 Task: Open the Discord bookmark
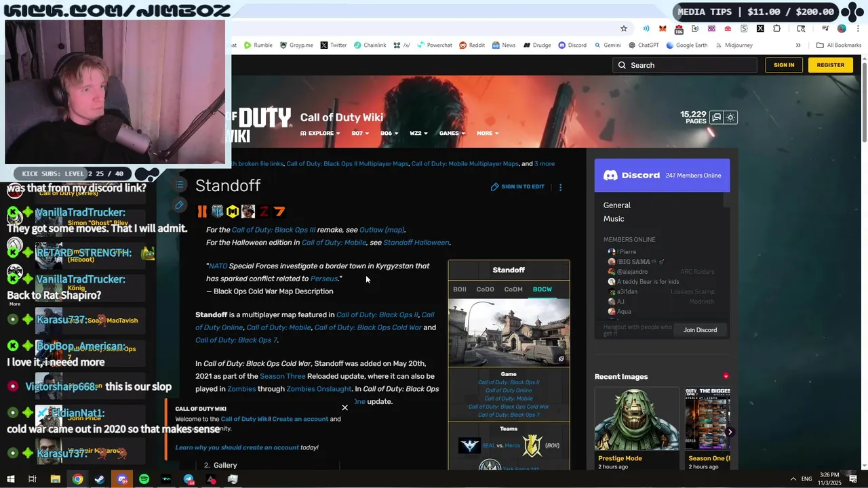tap(572, 45)
